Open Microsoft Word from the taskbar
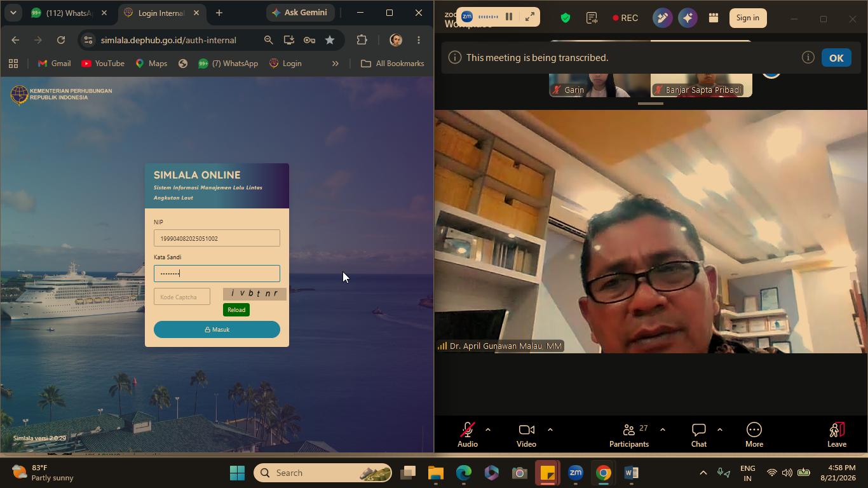Viewport: 868px width, 488px height. coord(631,473)
